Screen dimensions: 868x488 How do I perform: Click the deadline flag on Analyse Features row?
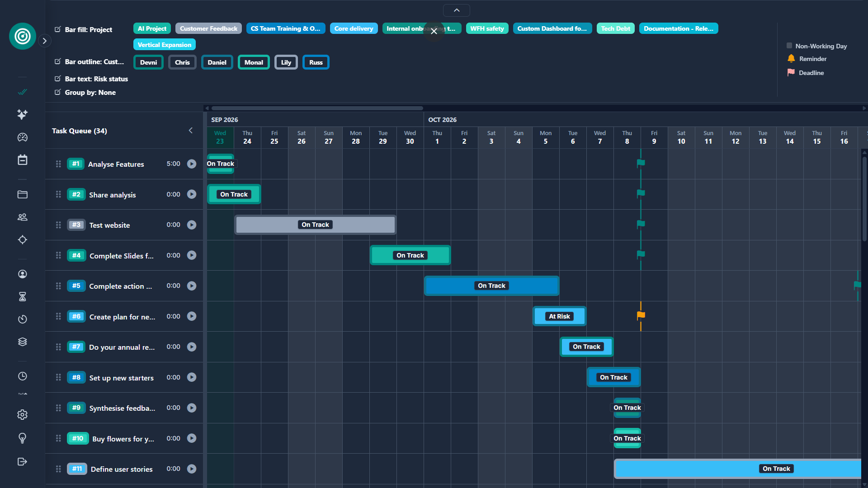click(x=641, y=163)
